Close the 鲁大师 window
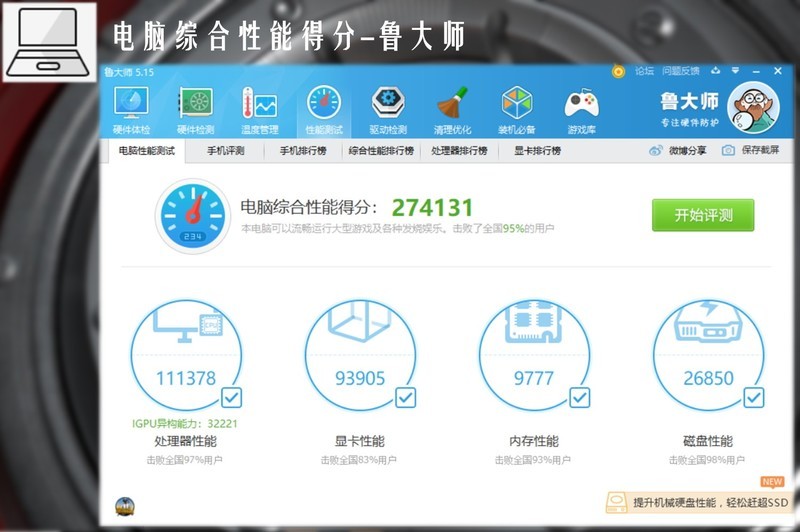Screen dimensions: 800x532 pyautogui.click(x=778, y=71)
